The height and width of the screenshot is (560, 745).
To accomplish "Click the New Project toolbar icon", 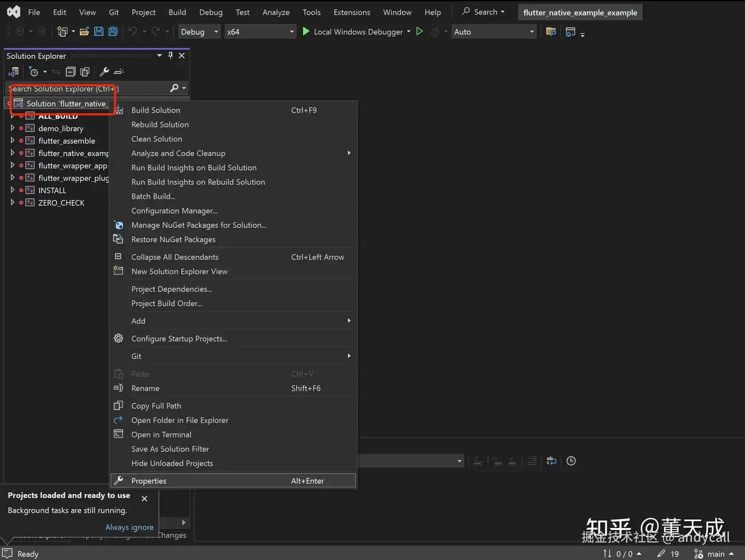I will tap(62, 32).
